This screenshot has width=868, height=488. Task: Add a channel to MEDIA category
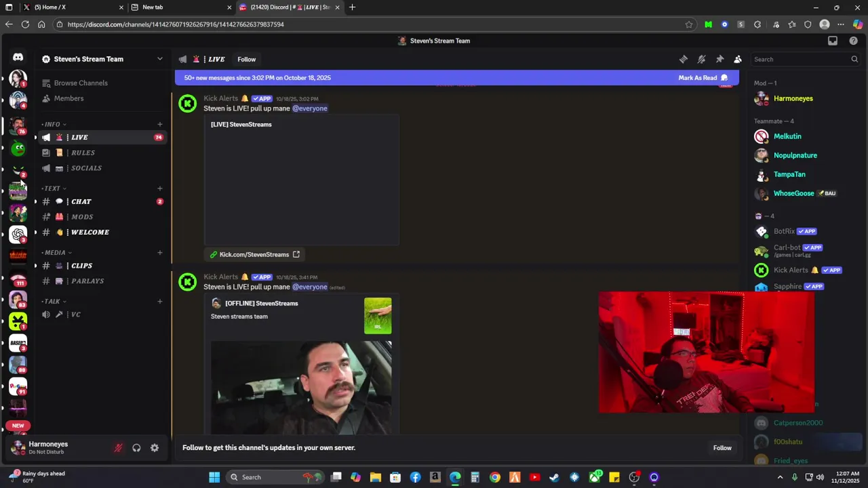(x=160, y=253)
